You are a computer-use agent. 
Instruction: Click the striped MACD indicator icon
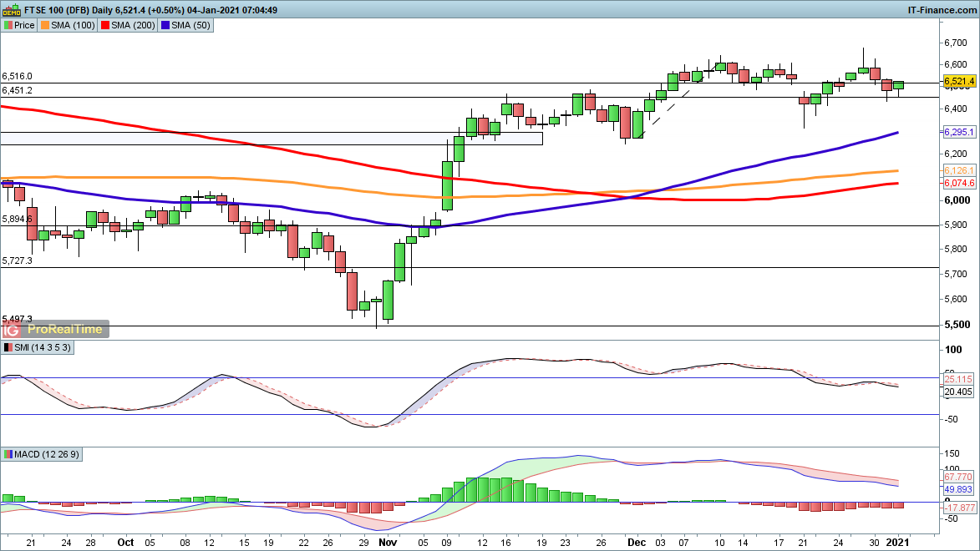coord(8,454)
